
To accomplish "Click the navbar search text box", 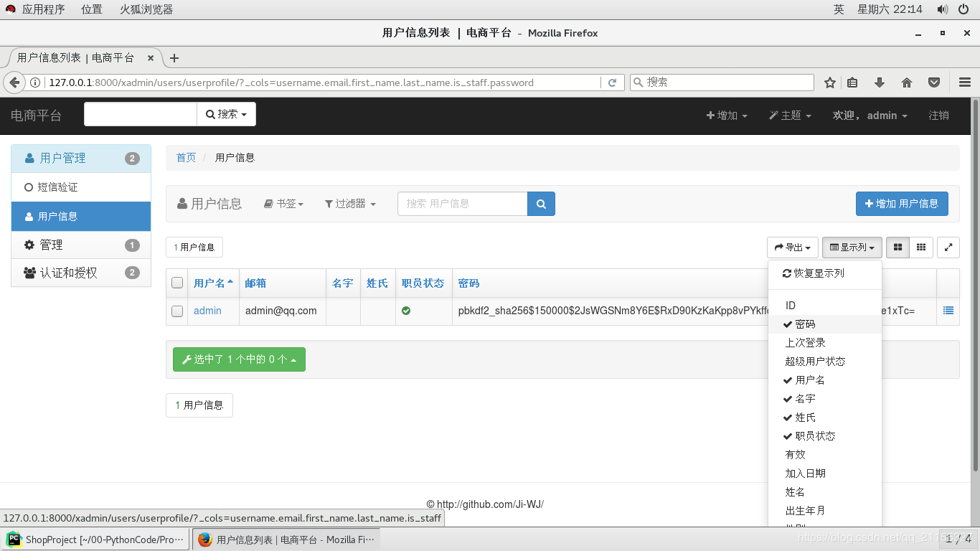I will click(x=141, y=114).
